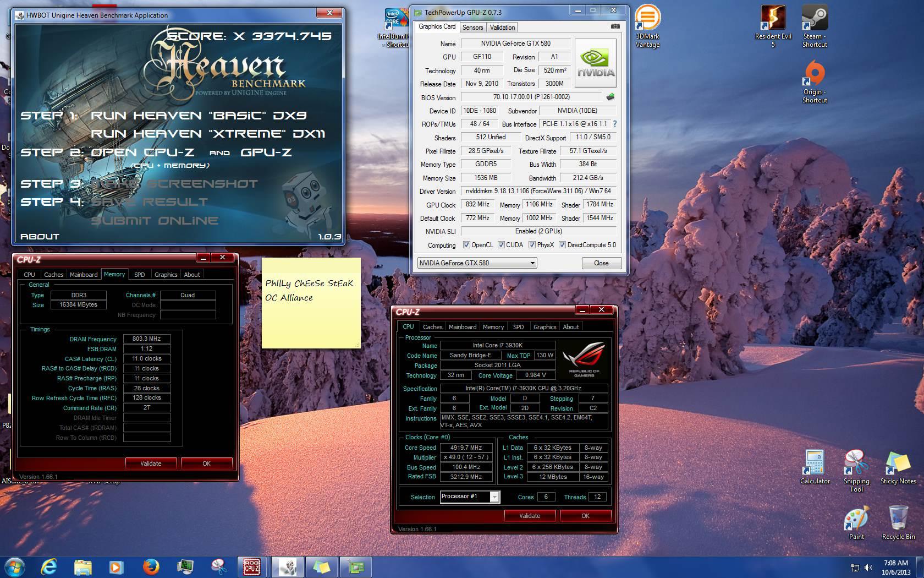Toggle the CUDA checkbox in GPU-Z
Viewport: 924px width, 578px height.
501,245
